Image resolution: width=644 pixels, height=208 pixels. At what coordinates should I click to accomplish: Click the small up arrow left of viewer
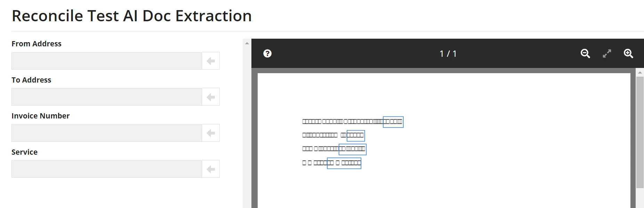(247, 43)
